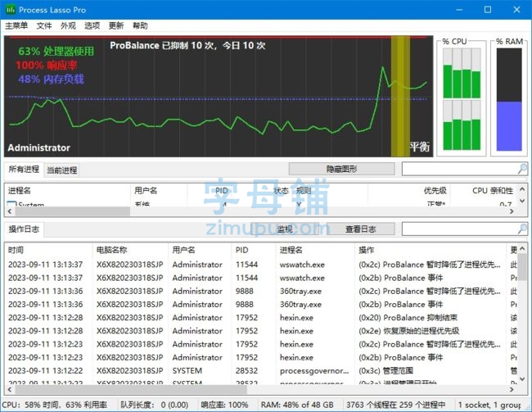Click the 队列长度 status bar entry
532x412 pixels.
coord(155,405)
